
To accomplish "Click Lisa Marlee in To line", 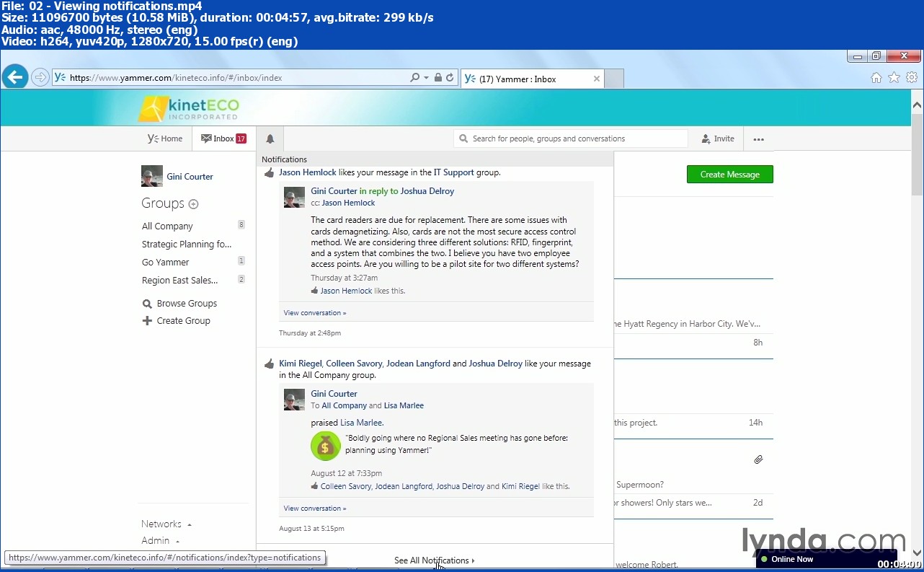I will pos(404,405).
